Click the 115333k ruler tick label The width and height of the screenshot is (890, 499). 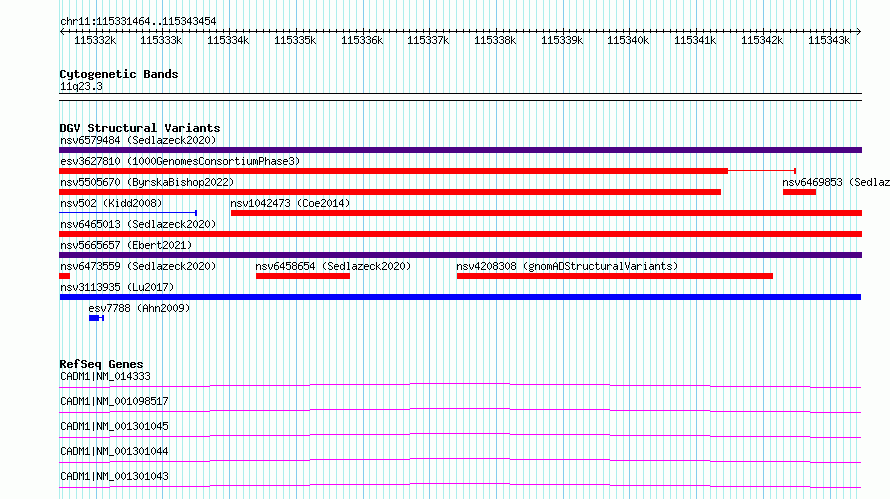pyautogui.click(x=161, y=40)
